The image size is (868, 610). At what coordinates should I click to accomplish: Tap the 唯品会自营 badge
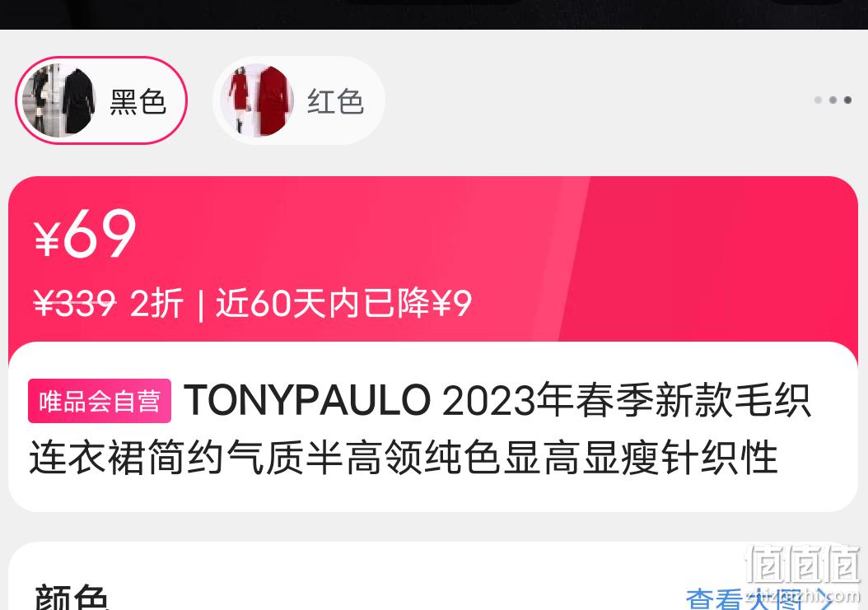click(100, 402)
